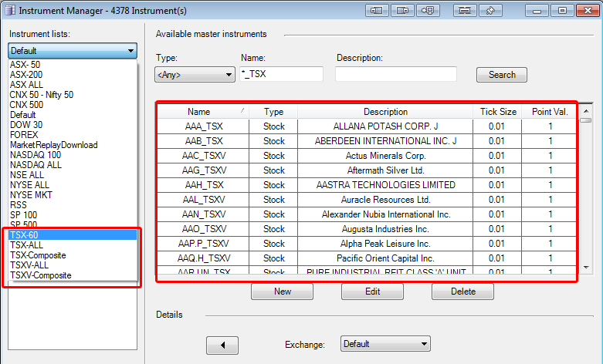603x364 pixels.
Task: Select TSX-ALL list entry
Action: point(73,245)
